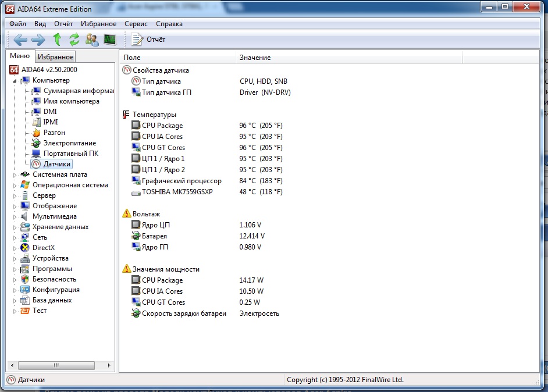Select the Устройства tree item
The width and height of the screenshot is (548, 392).
coord(51,258)
